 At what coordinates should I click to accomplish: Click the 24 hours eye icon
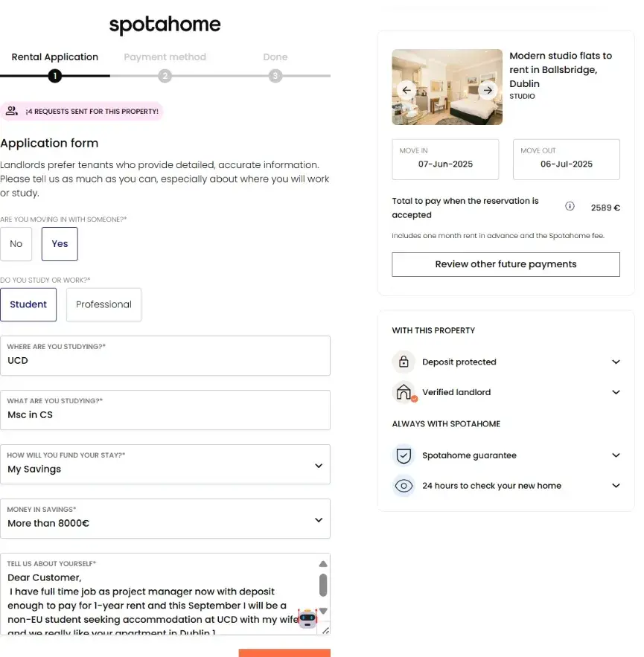tap(404, 486)
